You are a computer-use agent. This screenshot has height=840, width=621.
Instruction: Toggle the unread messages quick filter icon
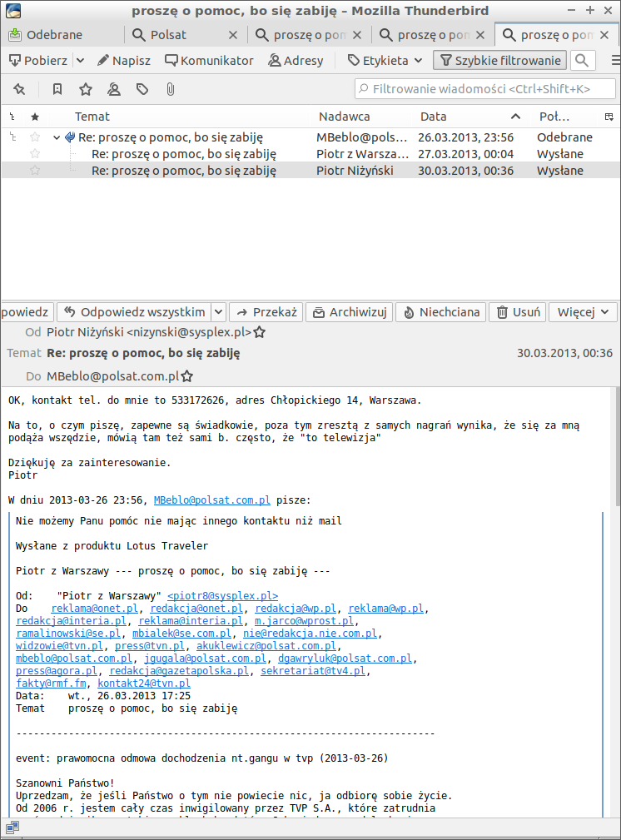pyautogui.click(x=57, y=89)
